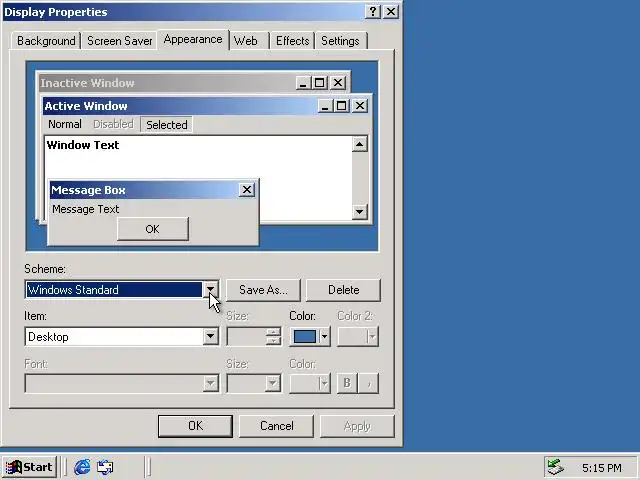Screen dimensions: 640x480
Task: Click the network tray icon
Action: (556, 467)
